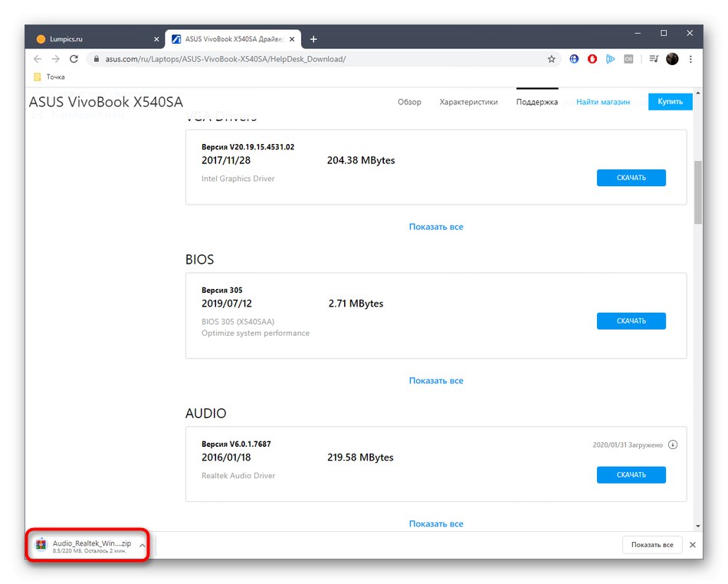Screen dimensions: 728x584
Task: Click the Optimize system performance description
Action: click(255, 333)
